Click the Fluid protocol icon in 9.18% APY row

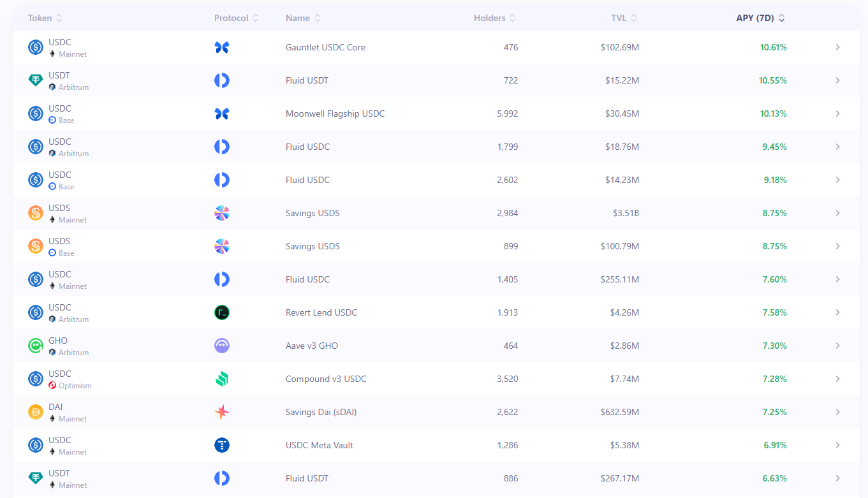click(222, 180)
